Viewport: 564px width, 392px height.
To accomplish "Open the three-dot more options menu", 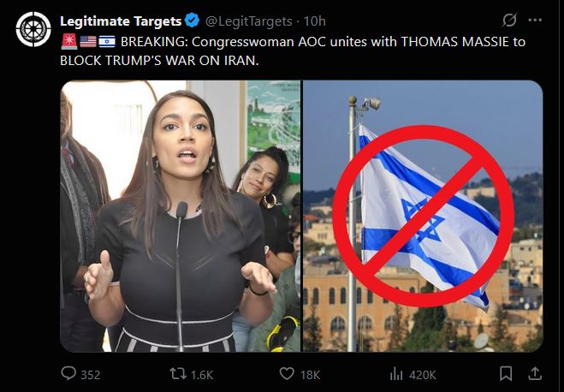I will (535, 21).
